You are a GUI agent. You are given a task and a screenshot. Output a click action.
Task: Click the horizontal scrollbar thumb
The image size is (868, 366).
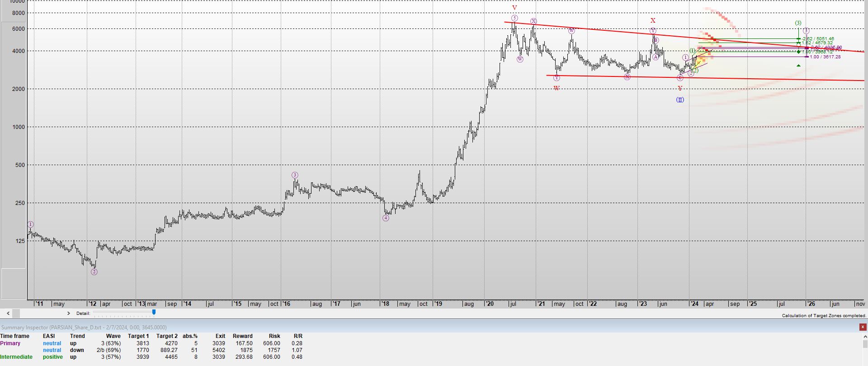(16, 313)
